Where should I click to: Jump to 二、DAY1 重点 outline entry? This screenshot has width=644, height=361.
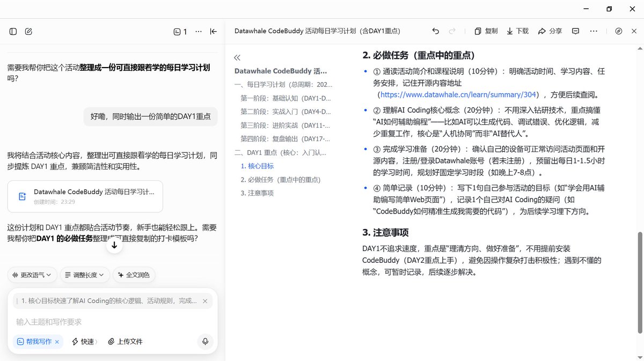coord(281,152)
